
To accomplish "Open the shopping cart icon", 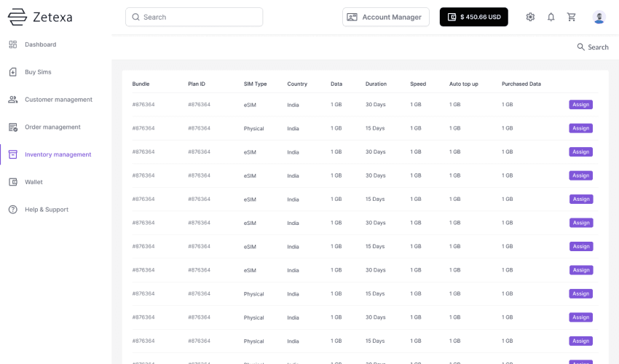I will pyautogui.click(x=571, y=17).
